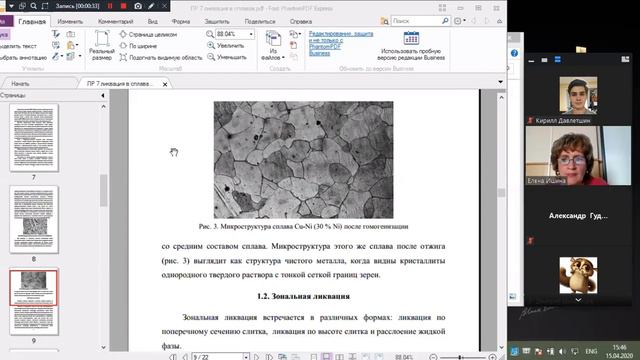
Task: Expand Zoom participant list chevron below owl
Action: (578, 300)
